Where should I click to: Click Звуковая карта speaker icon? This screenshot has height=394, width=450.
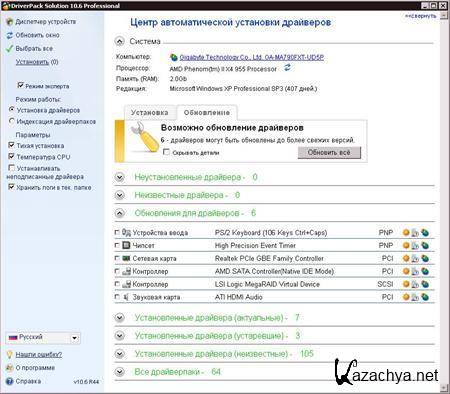(126, 297)
